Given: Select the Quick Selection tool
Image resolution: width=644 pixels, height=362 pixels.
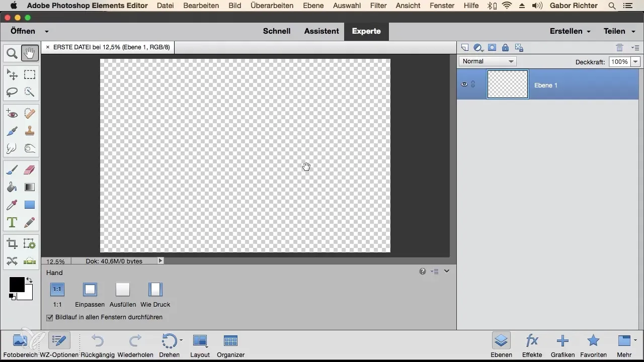Looking at the screenshot, I should point(30,92).
